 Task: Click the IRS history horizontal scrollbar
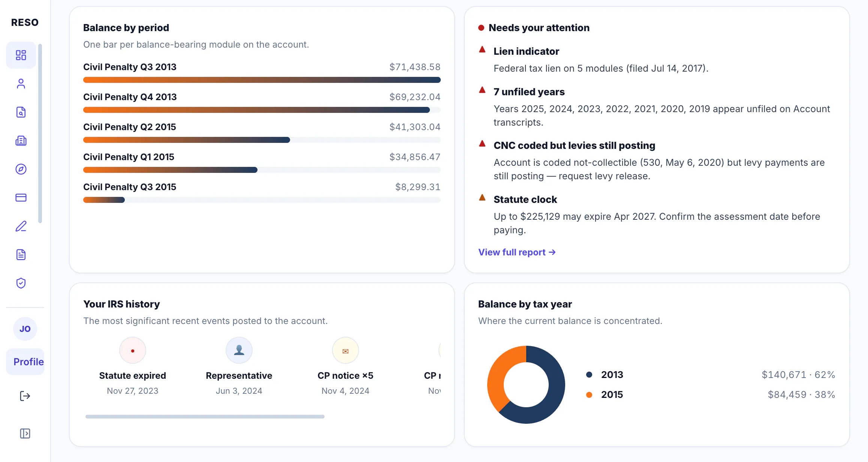[205, 417]
